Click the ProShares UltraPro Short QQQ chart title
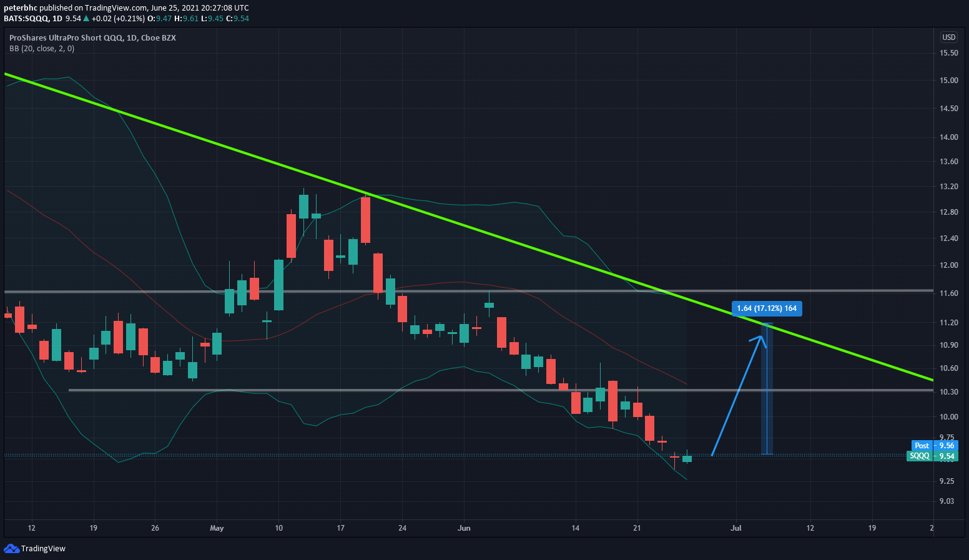 tap(92, 38)
